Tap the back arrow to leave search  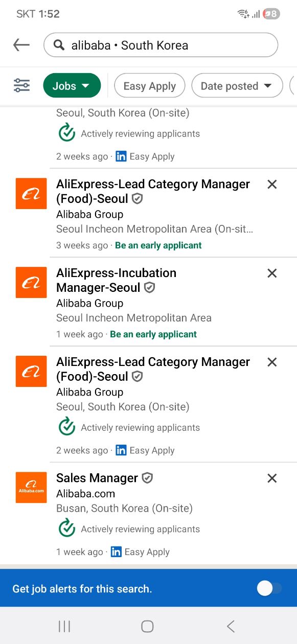pos(21,45)
